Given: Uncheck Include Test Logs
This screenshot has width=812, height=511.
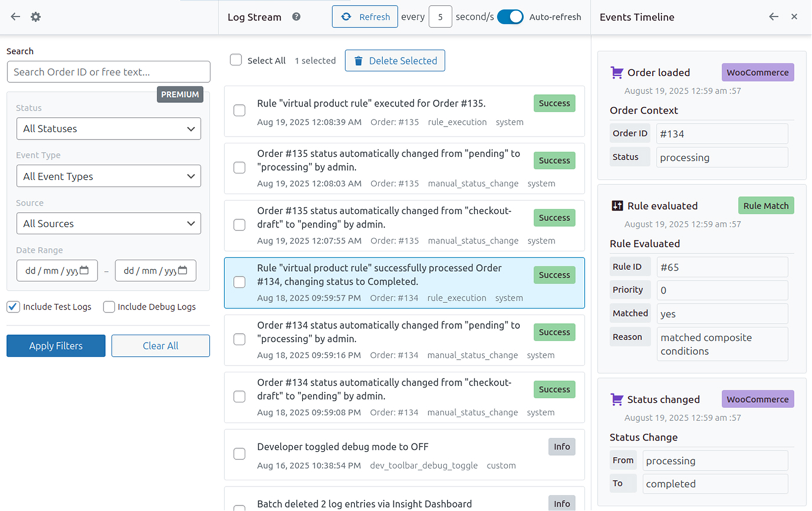Looking at the screenshot, I should (x=13, y=307).
